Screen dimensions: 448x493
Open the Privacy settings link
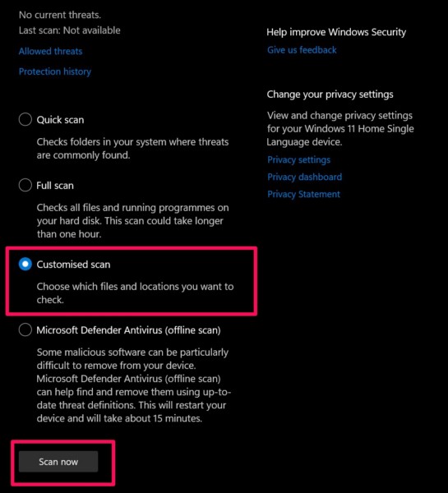[298, 159]
